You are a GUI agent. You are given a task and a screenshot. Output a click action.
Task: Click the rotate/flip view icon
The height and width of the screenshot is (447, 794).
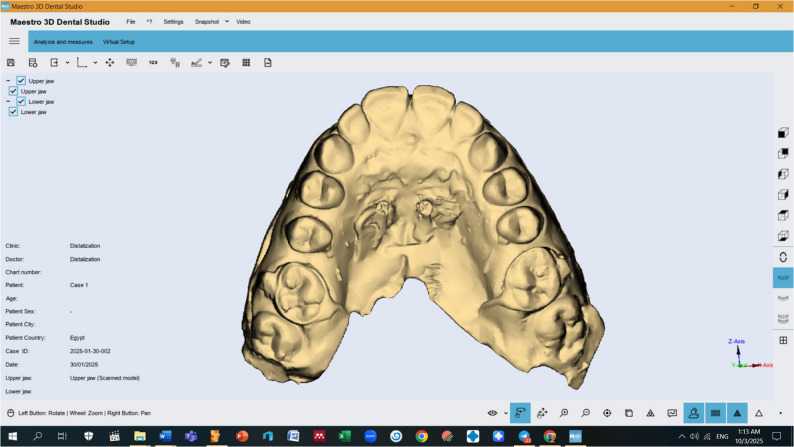coord(783,257)
